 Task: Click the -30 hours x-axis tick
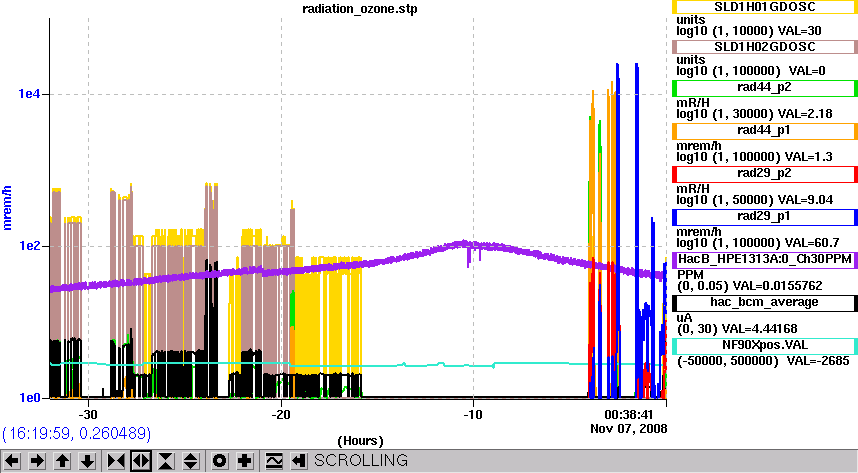click(x=88, y=414)
